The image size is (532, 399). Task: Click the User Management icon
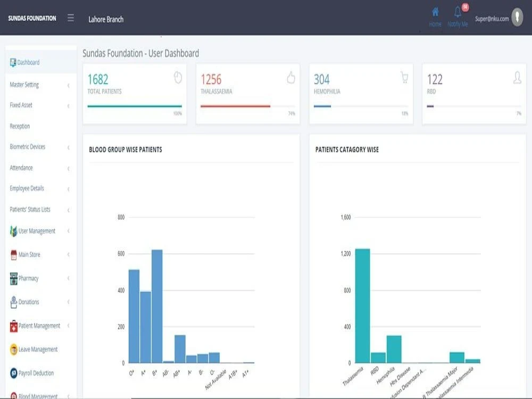13,231
